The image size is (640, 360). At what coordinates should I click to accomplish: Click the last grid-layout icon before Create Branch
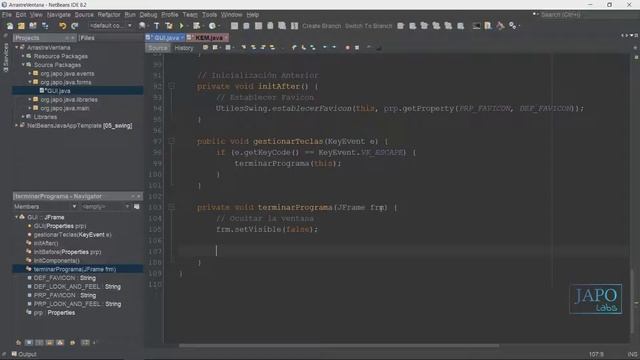tap(294, 26)
